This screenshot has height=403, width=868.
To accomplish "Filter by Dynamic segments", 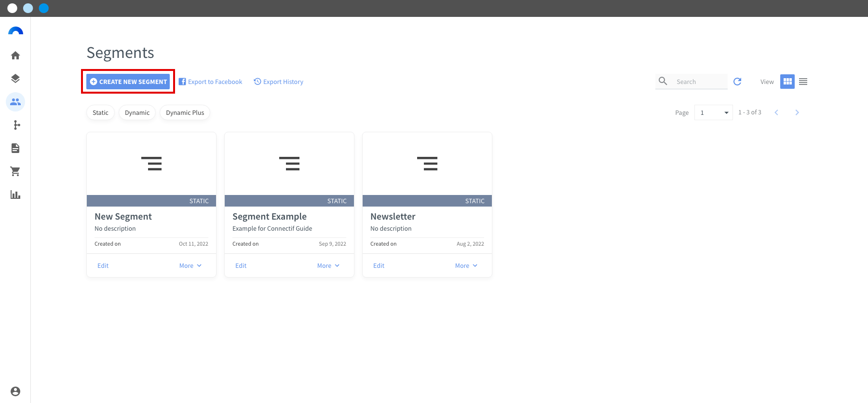I will [x=137, y=112].
